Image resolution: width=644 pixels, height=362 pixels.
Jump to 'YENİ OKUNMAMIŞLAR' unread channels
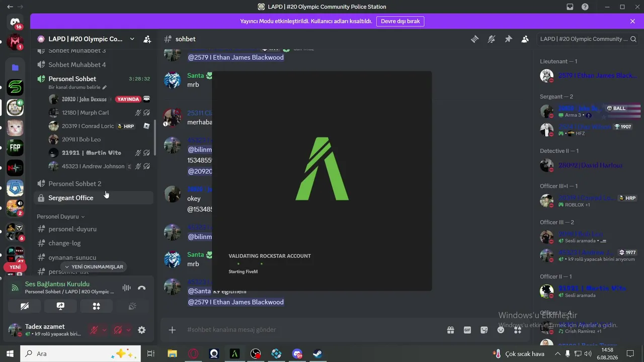pos(94,266)
